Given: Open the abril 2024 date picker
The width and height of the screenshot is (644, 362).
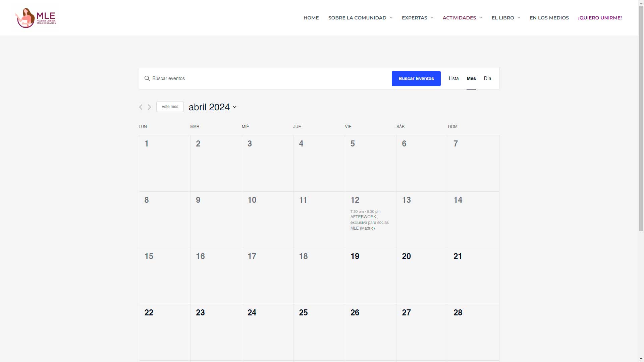Looking at the screenshot, I should click(213, 107).
